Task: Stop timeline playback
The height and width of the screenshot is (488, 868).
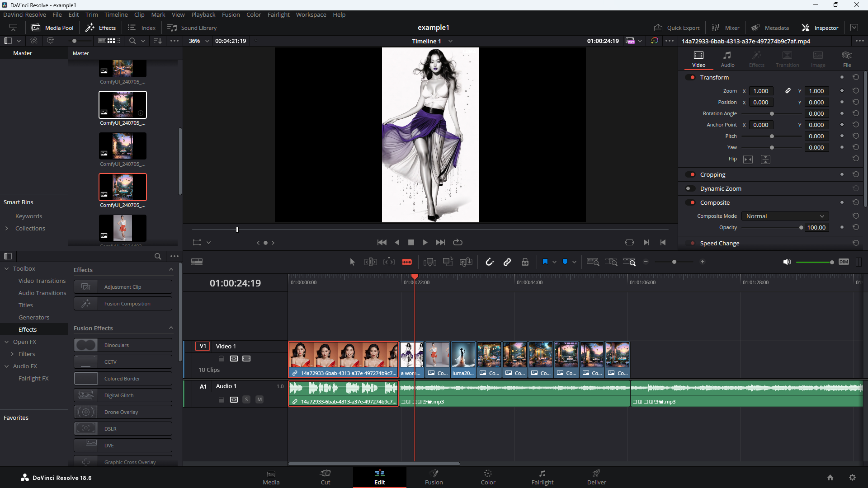Action: pyautogui.click(x=411, y=243)
